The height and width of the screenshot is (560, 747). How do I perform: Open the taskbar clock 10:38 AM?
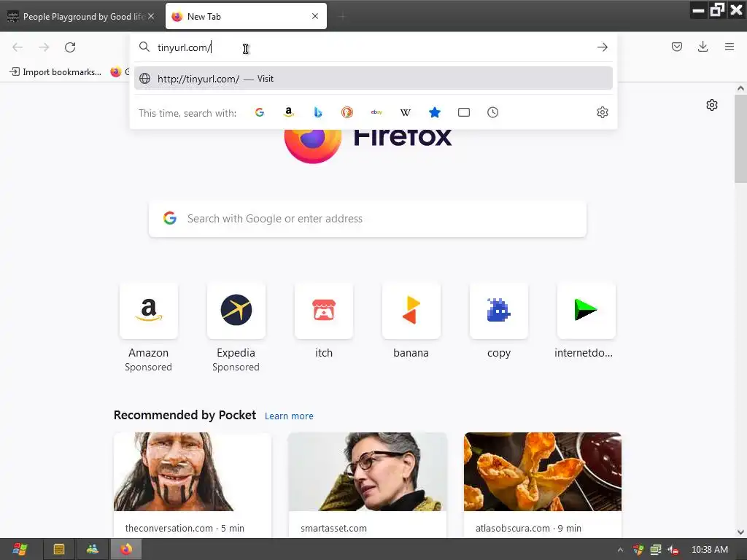pos(710,550)
